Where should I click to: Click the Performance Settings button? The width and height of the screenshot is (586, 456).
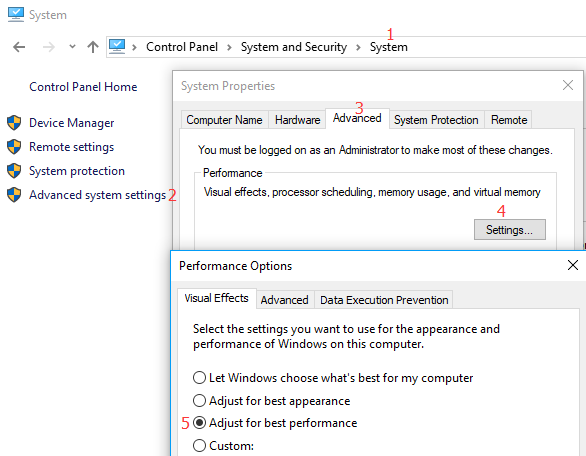point(510,229)
